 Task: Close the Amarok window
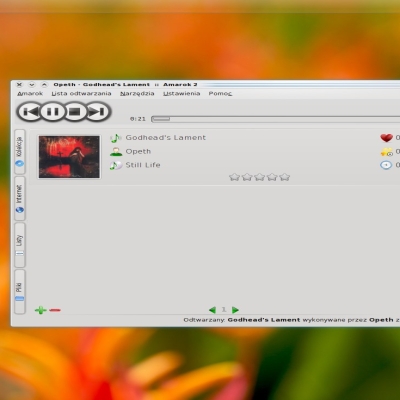pyautogui.click(x=19, y=85)
